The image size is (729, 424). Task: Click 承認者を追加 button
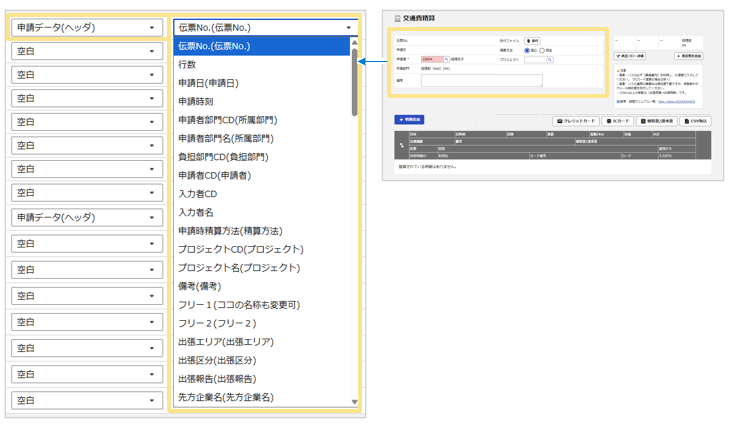(689, 56)
